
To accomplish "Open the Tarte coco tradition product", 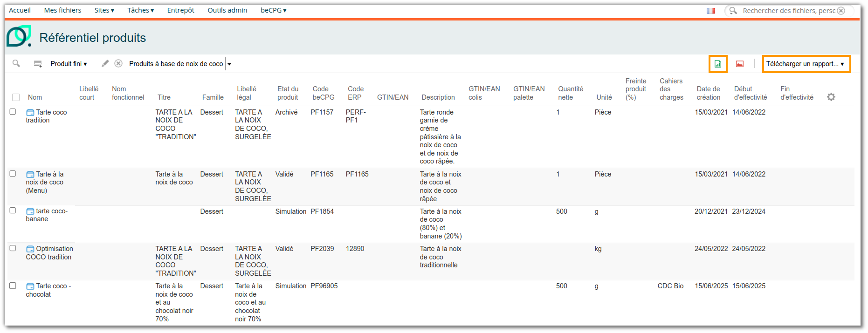I will (46, 116).
